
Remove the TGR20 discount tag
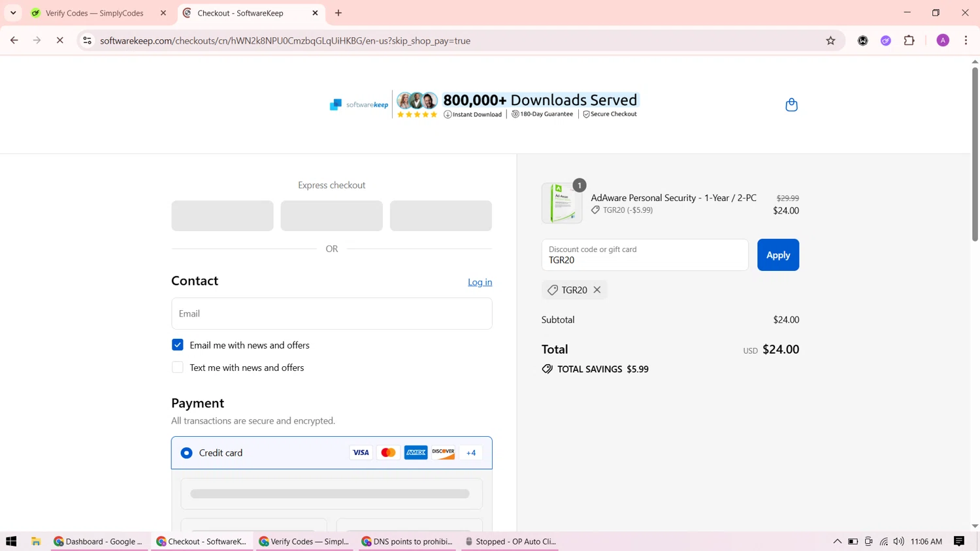click(x=597, y=290)
